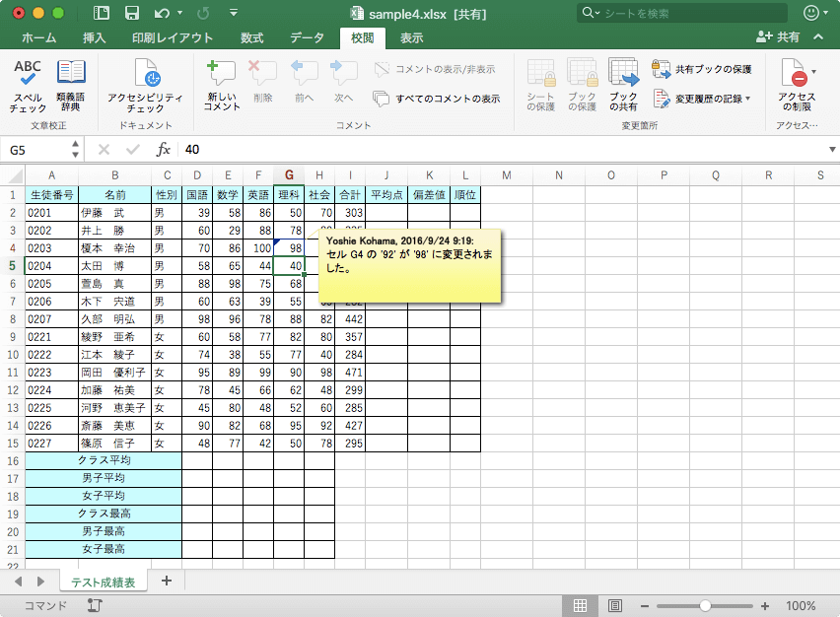Viewport: 840px width, 617px height.
Task: Click the クラス平均 cell
Action: tap(104, 460)
